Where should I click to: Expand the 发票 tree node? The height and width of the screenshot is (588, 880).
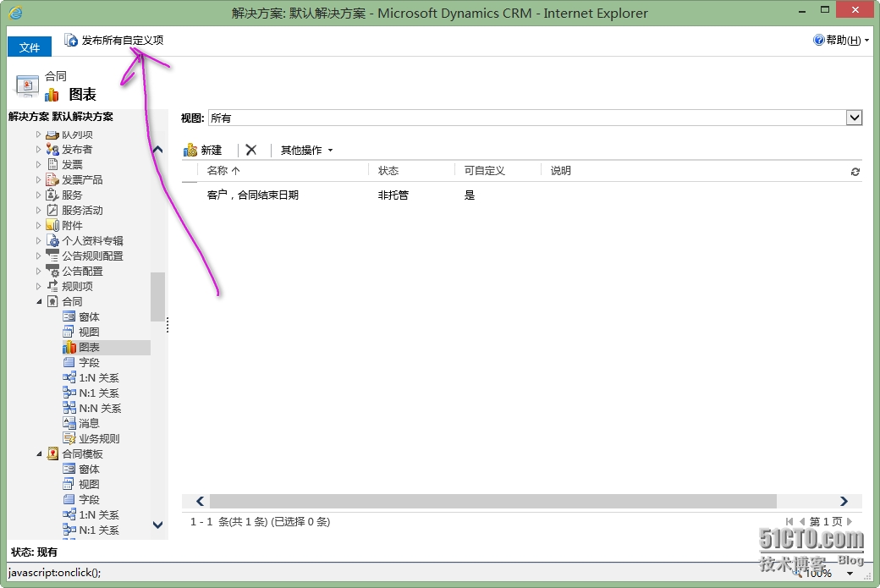(x=38, y=164)
